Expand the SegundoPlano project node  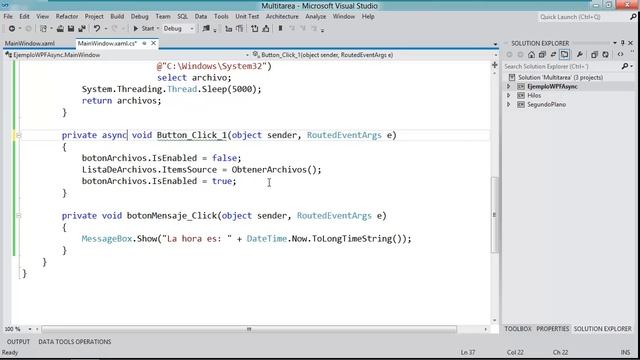(509, 104)
